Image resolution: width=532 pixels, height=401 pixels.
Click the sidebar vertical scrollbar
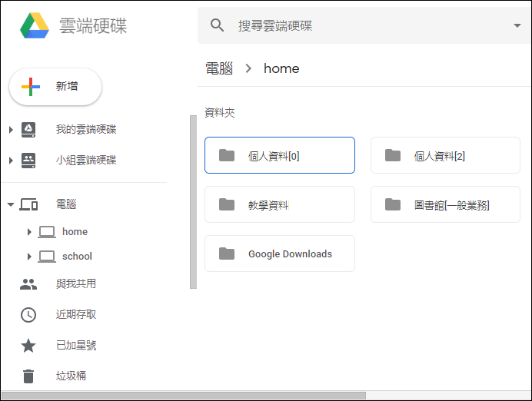point(194,202)
